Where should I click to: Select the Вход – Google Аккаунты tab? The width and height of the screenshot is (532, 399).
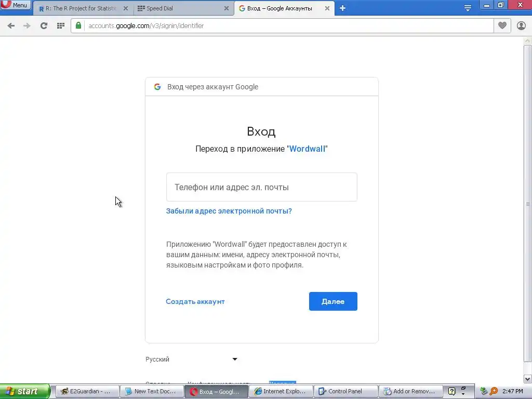click(279, 8)
